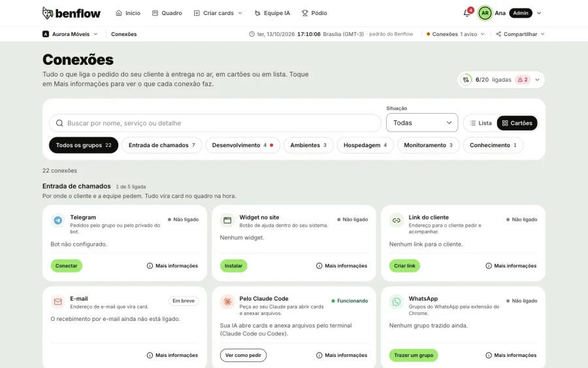
Task: Filter by Entrada de chamados group
Action: (x=161, y=145)
